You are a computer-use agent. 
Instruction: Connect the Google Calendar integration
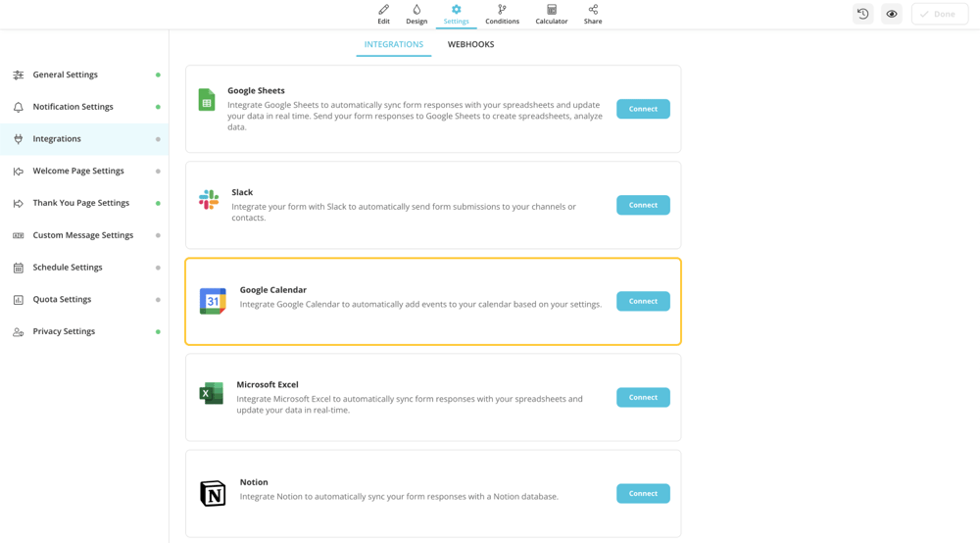pos(643,301)
